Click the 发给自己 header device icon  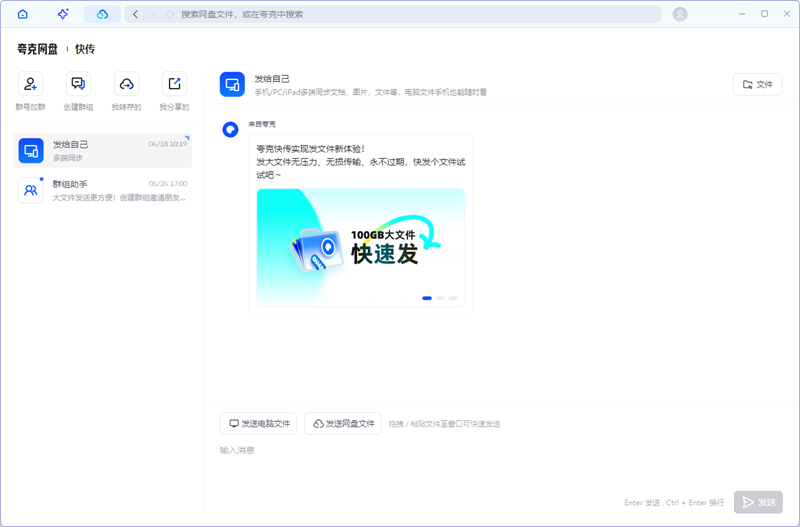click(232, 84)
